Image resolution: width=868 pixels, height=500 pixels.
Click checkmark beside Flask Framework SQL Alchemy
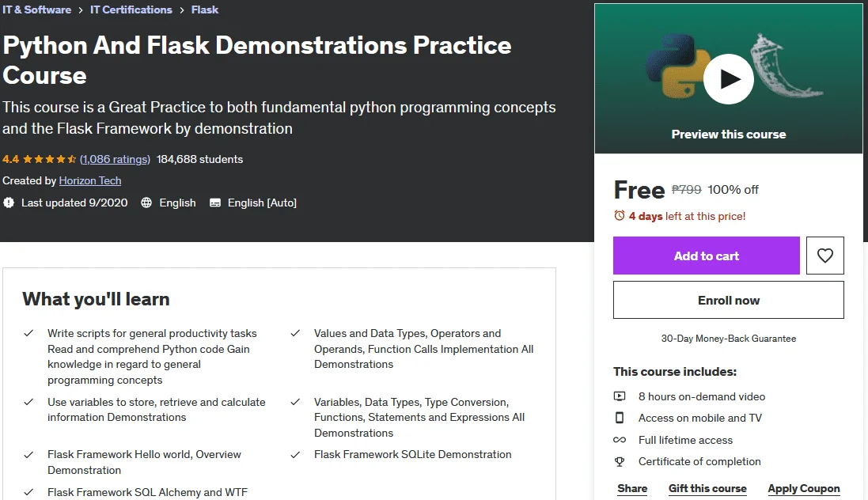pos(28,492)
